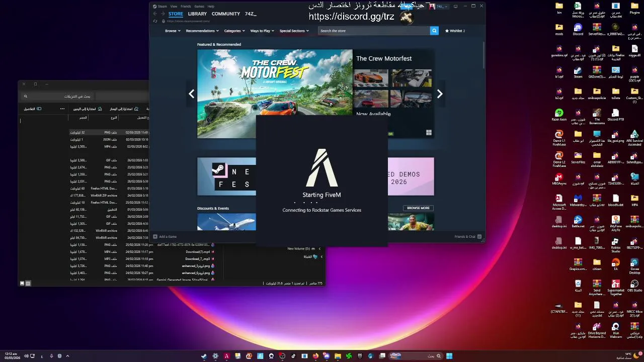Show hidden icons in system tray
This screenshot has width=644, height=362.
point(67,356)
